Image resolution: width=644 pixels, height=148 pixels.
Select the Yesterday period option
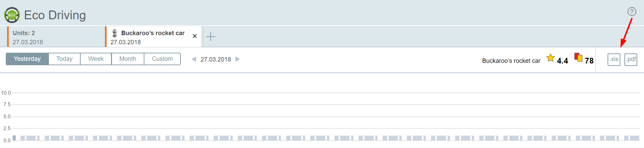pyautogui.click(x=27, y=59)
